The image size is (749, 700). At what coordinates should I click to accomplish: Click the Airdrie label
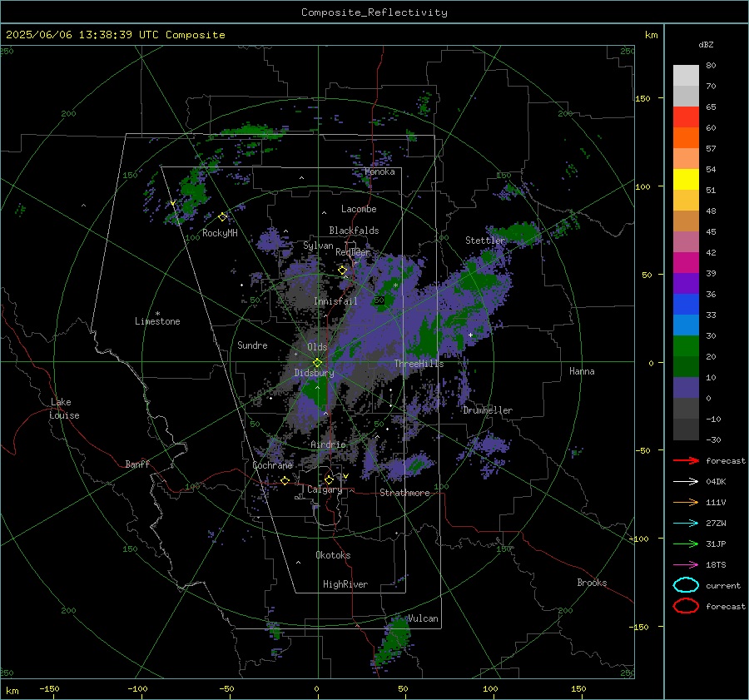tap(328, 444)
